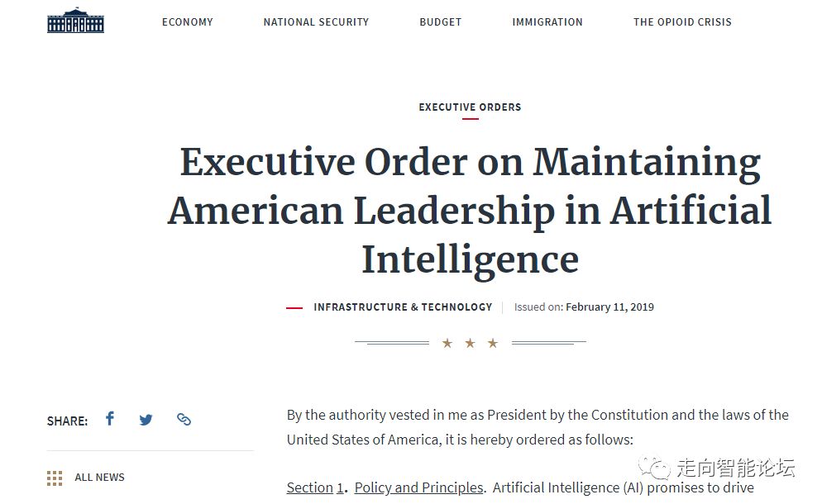Click the underlined Section 1 text
Viewport: 822px width, 504px height.
point(315,488)
